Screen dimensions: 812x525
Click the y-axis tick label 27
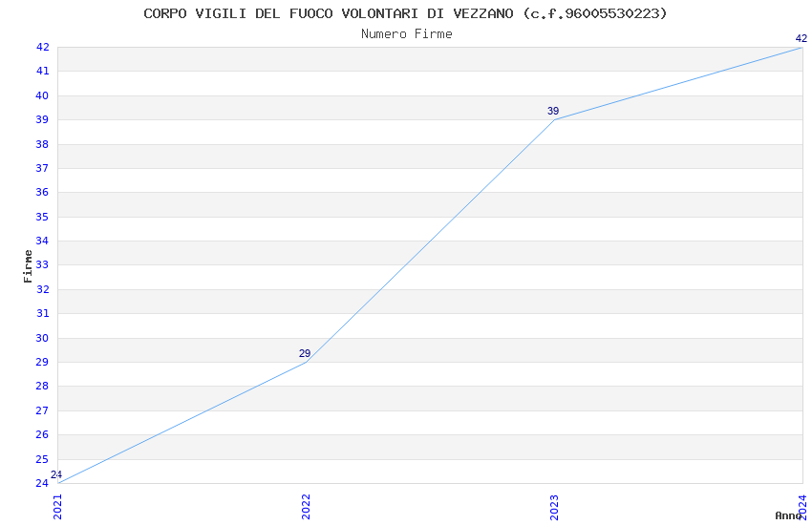42,410
